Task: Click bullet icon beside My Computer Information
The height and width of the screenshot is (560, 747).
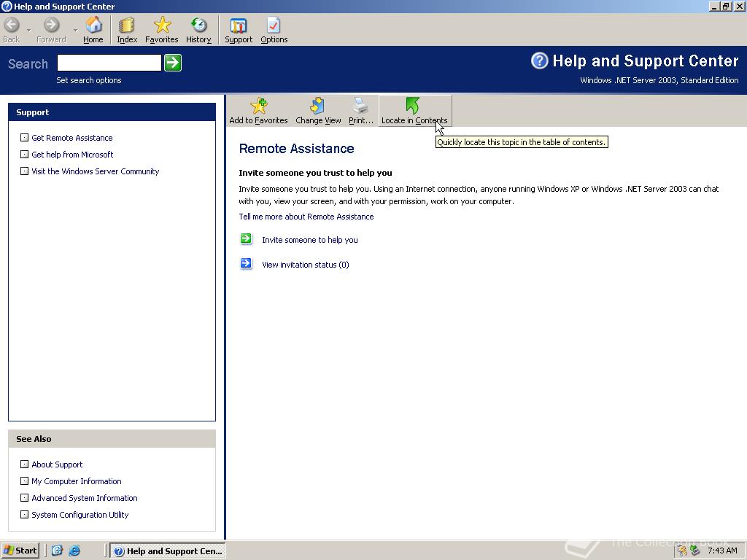Action: click(24, 481)
